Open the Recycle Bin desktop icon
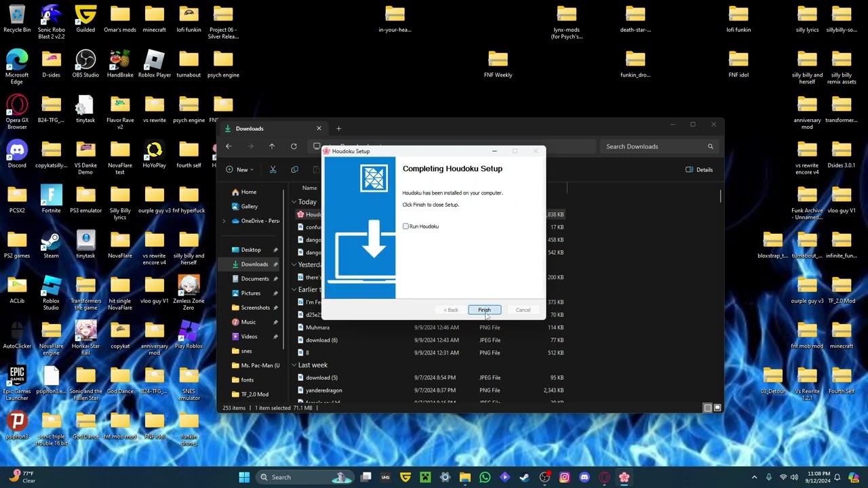868x488 pixels. (x=17, y=19)
